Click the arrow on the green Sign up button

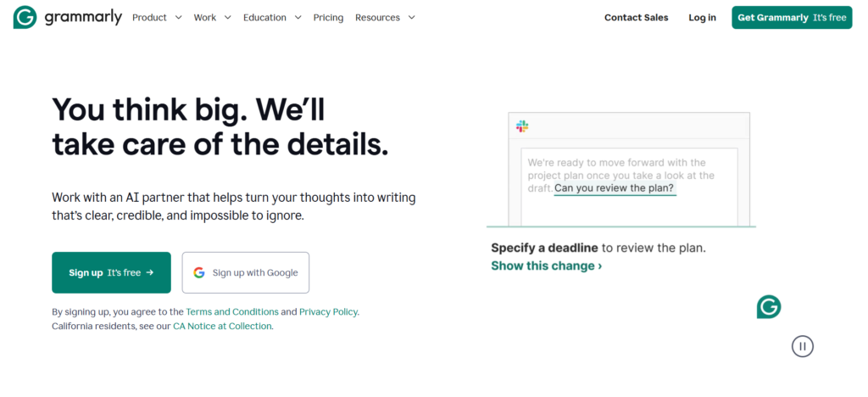(x=150, y=272)
